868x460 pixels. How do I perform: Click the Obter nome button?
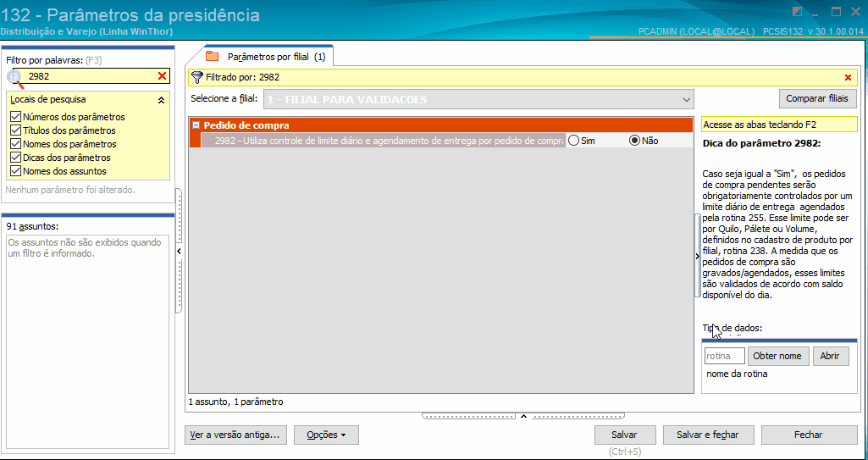click(x=778, y=356)
